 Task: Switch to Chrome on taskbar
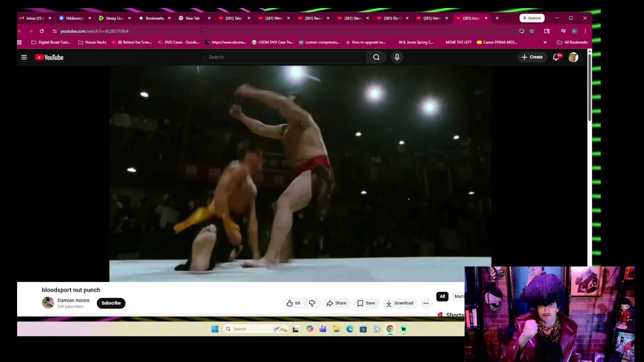(390, 329)
